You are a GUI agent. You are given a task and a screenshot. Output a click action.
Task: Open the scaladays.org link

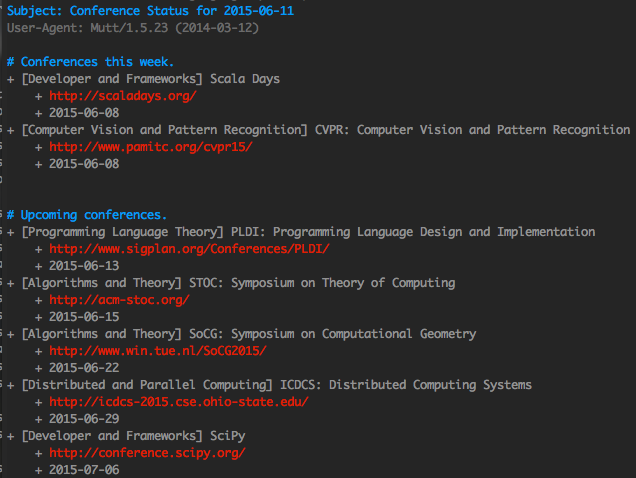[x=123, y=96]
